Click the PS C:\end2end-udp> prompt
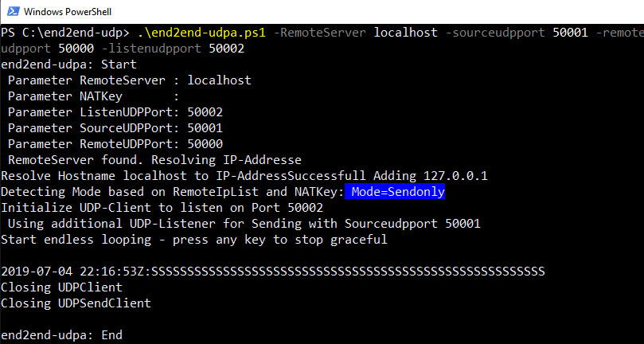The height and width of the screenshot is (344, 644). click(x=65, y=33)
